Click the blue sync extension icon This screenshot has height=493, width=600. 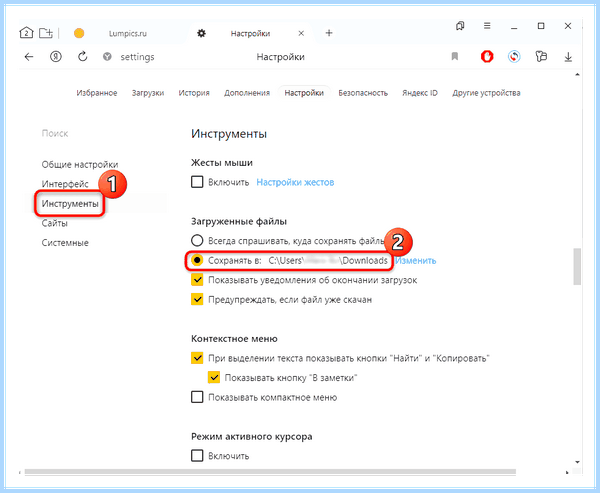click(x=514, y=57)
